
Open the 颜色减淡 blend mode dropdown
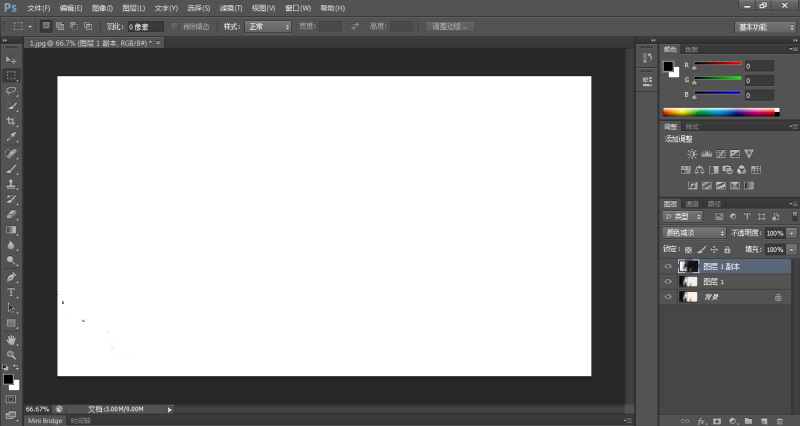coord(695,232)
